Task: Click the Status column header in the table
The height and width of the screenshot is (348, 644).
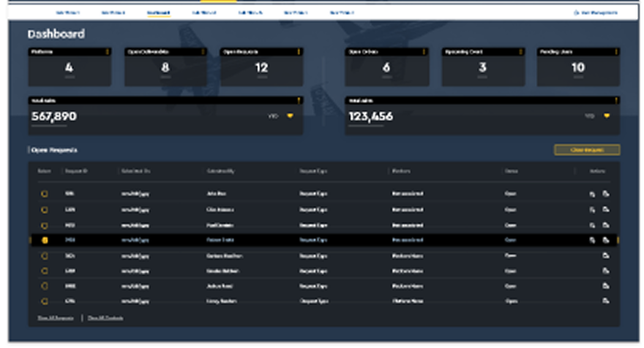Action: pyautogui.click(x=511, y=171)
